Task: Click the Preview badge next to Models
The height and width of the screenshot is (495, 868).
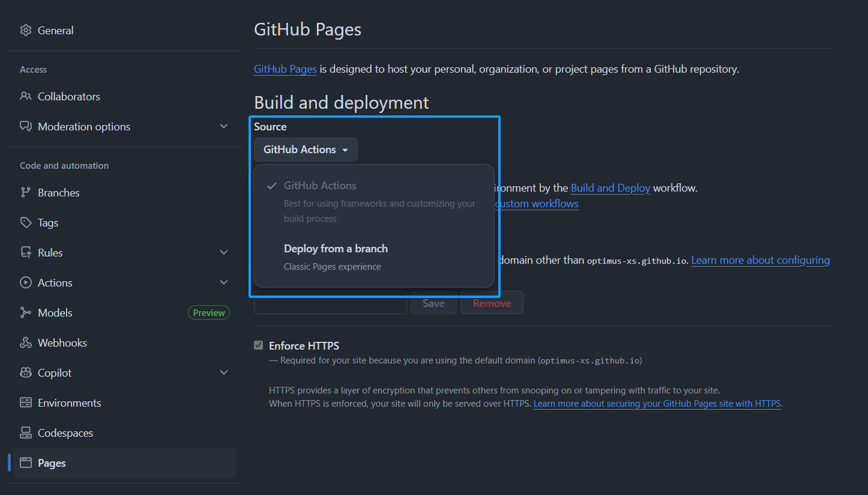Action: pos(208,312)
